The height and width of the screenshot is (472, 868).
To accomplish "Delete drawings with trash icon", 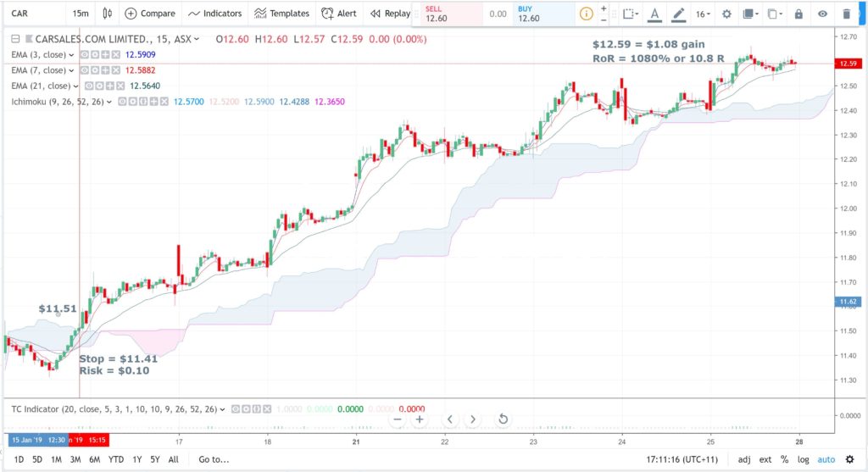I will [847, 14].
